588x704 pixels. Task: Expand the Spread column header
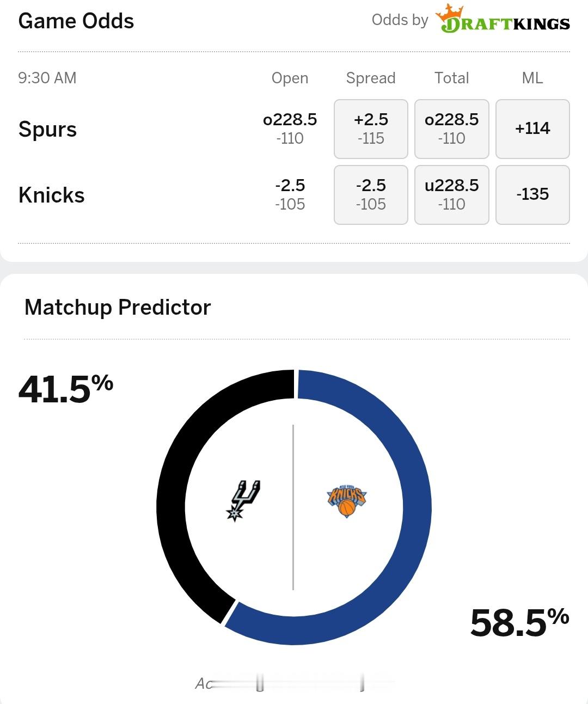click(371, 78)
